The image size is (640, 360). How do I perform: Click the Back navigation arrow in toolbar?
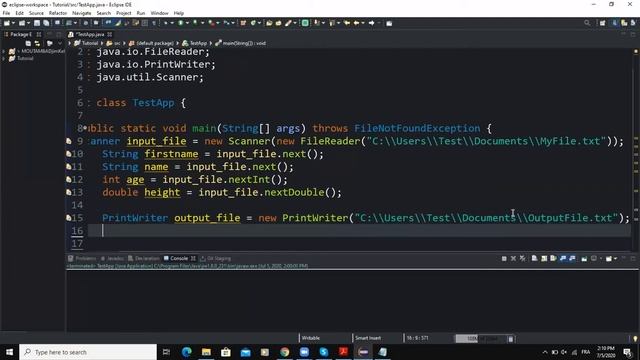356,23
